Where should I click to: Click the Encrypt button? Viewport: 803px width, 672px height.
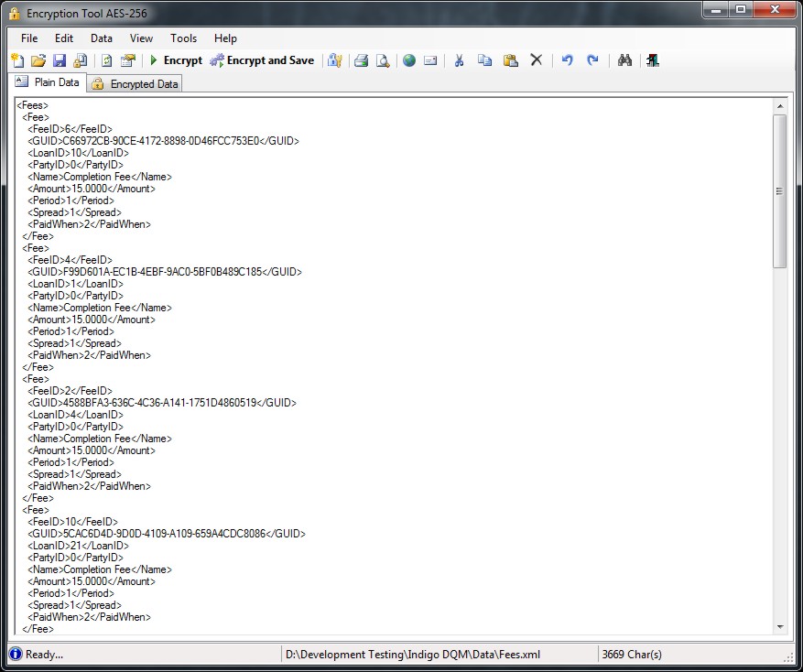coord(177,60)
